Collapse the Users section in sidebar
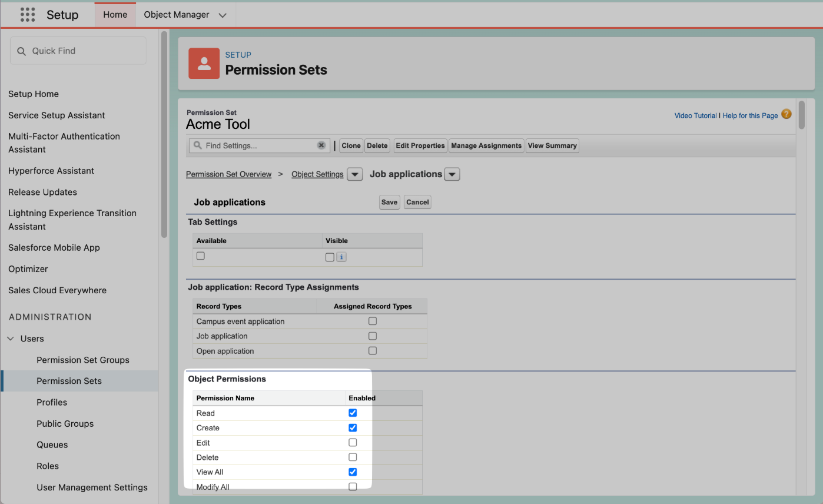823x504 pixels. click(11, 339)
